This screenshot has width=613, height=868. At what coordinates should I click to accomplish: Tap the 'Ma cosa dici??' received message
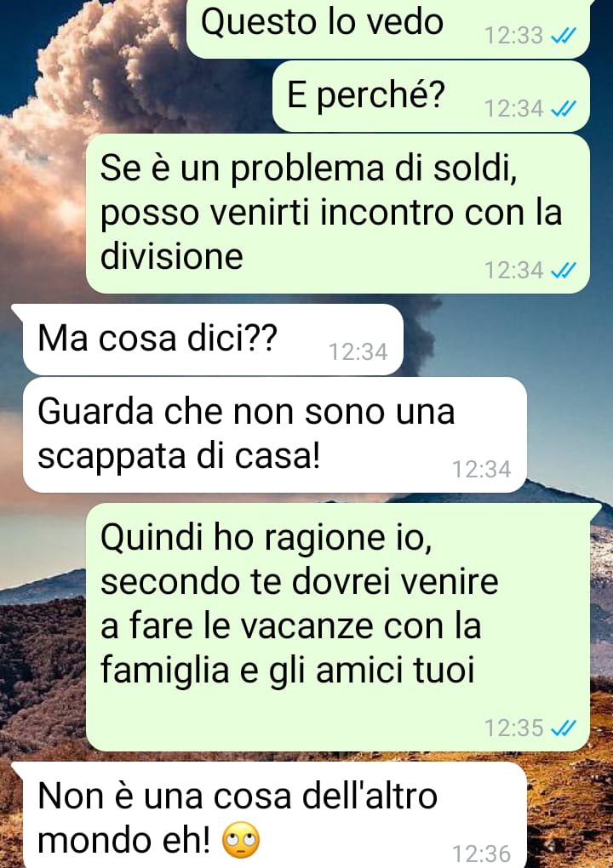pos(213,340)
